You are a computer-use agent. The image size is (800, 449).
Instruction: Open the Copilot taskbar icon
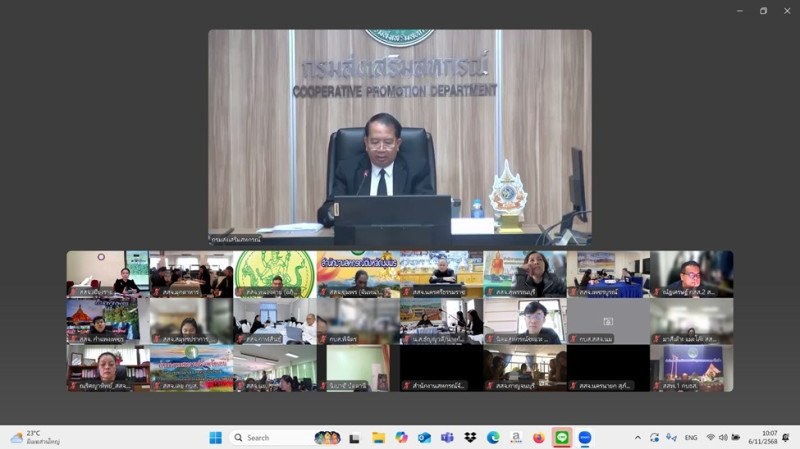point(401,438)
